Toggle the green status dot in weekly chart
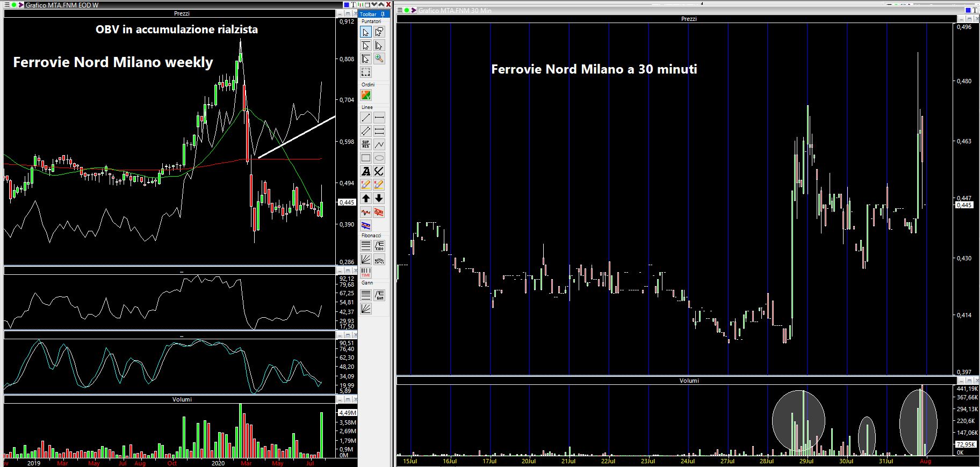 coord(13,5)
